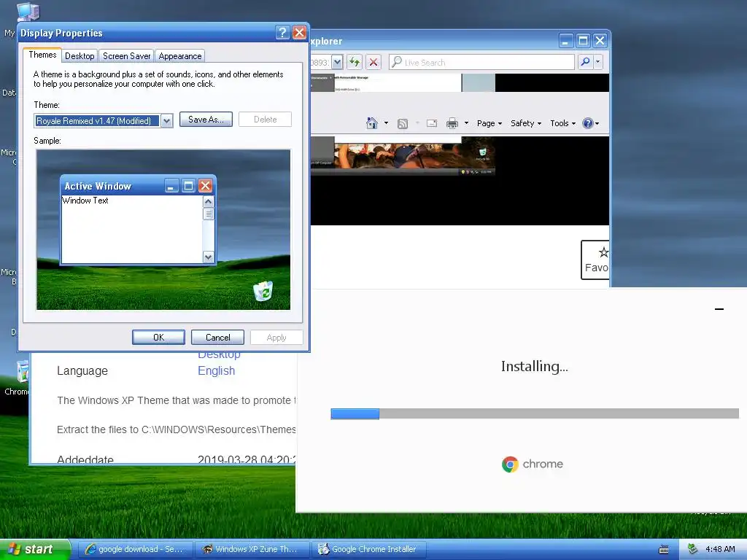Click the blue magnifier Search button in Internet Explorer

pos(585,62)
